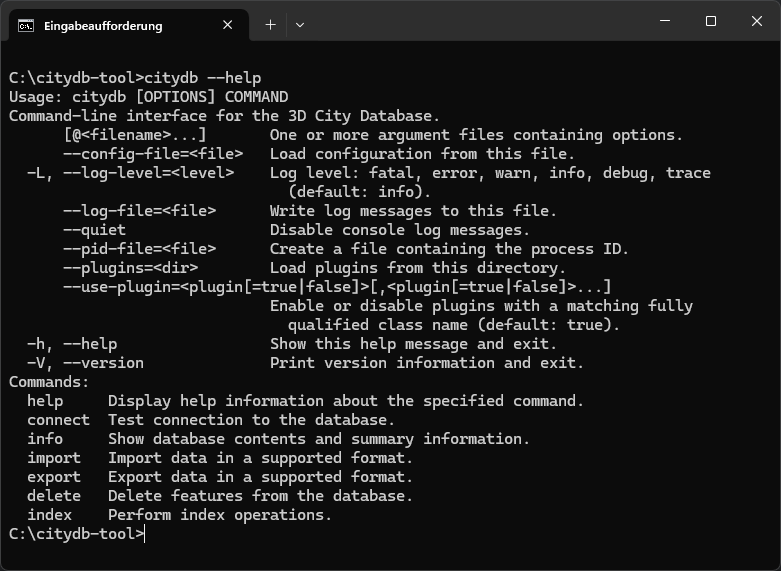Viewport: 781px width, 571px height.
Task: Click the index command entry
Action: tap(49, 515)
